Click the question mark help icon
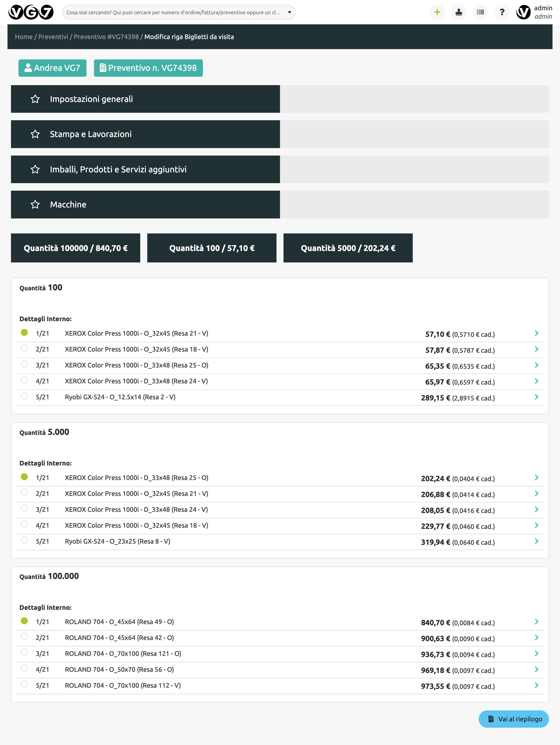This screenshot has height=745, width=560. click(x=502, y=12)
